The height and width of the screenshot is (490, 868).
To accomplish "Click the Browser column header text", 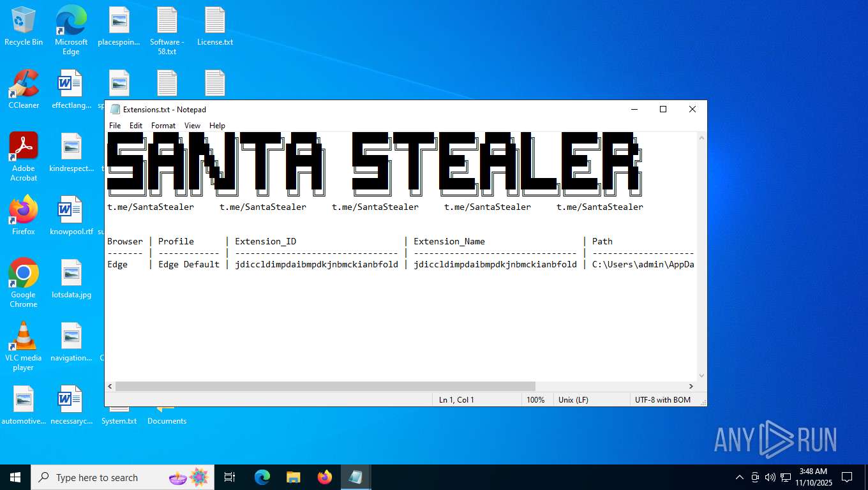I will (125, 241).
